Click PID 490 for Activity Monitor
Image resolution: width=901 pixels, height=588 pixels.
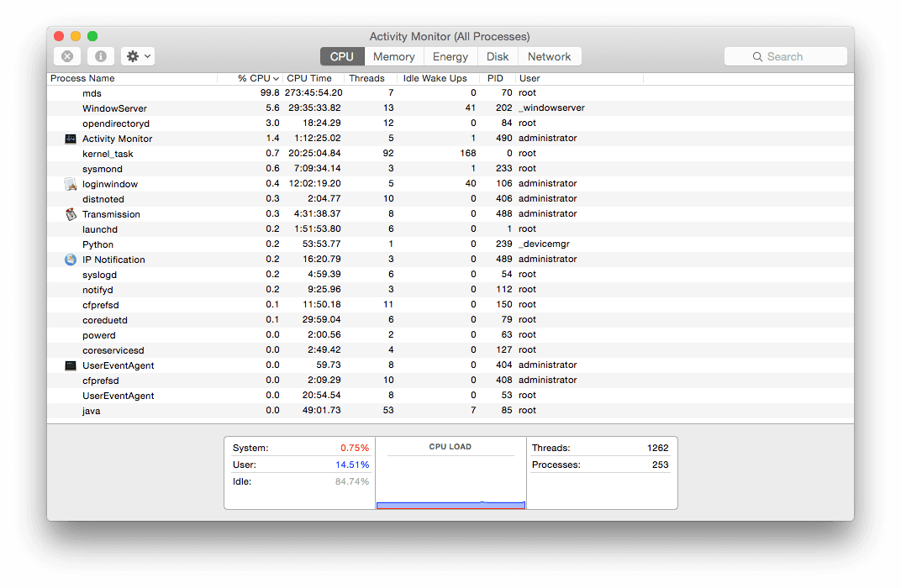tap(504, 138)
